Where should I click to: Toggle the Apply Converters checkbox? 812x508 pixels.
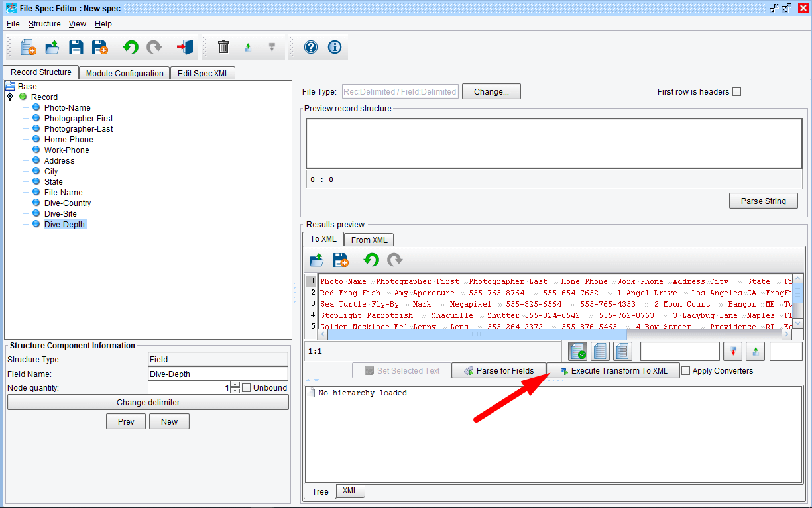coord(686,371)
